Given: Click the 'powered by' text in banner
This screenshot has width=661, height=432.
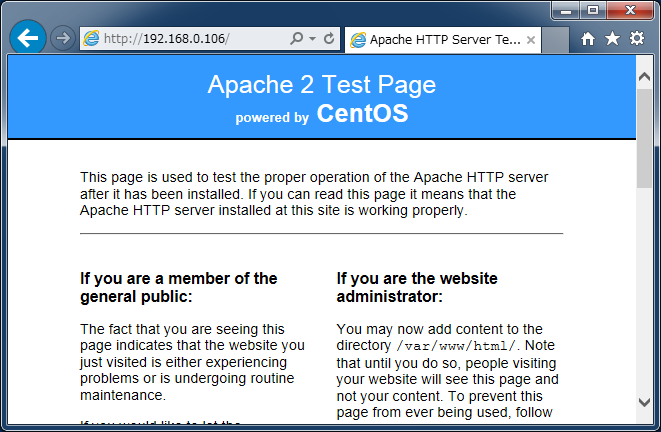Looking at the screenshot, I should point(272,118).
